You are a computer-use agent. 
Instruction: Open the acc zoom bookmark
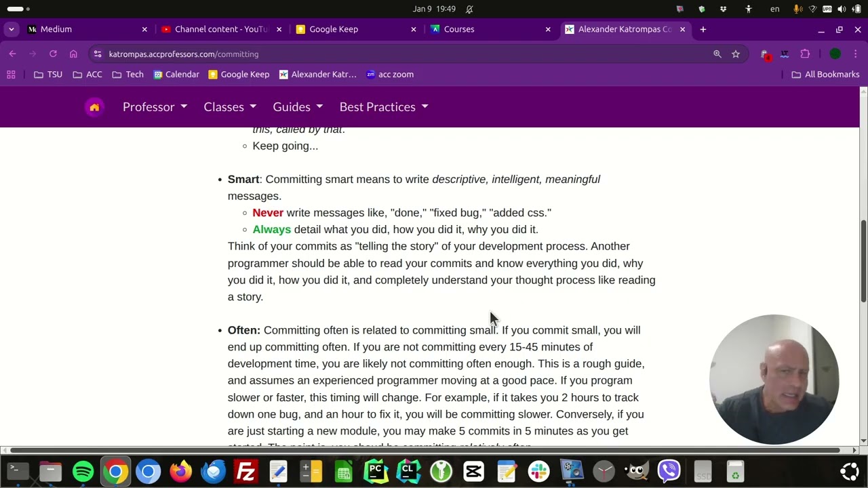390,75
